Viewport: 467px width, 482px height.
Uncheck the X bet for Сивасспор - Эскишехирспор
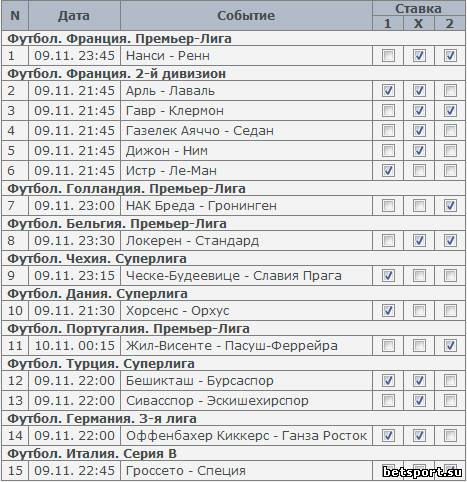point(419,401)
